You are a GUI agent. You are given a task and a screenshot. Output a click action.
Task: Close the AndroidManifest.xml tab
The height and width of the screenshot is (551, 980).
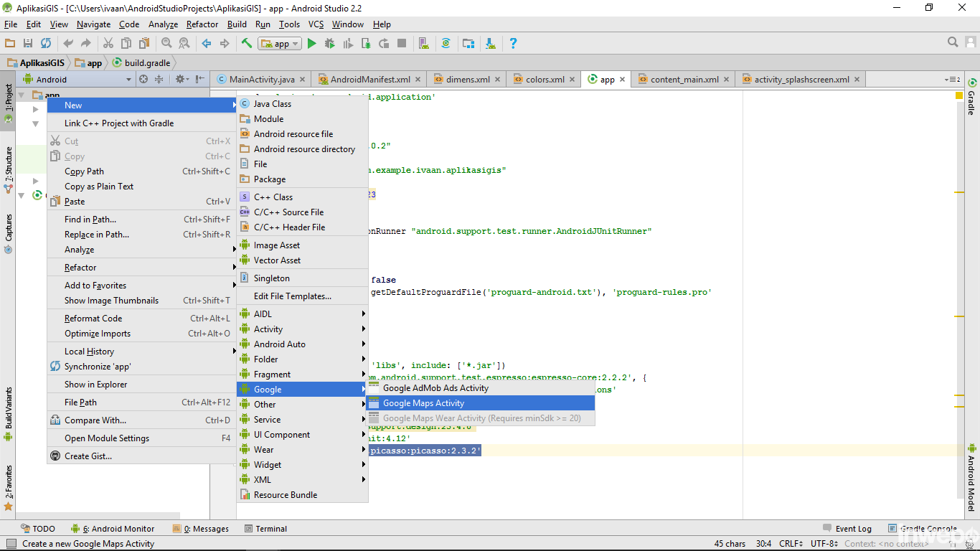click(418, 80)
